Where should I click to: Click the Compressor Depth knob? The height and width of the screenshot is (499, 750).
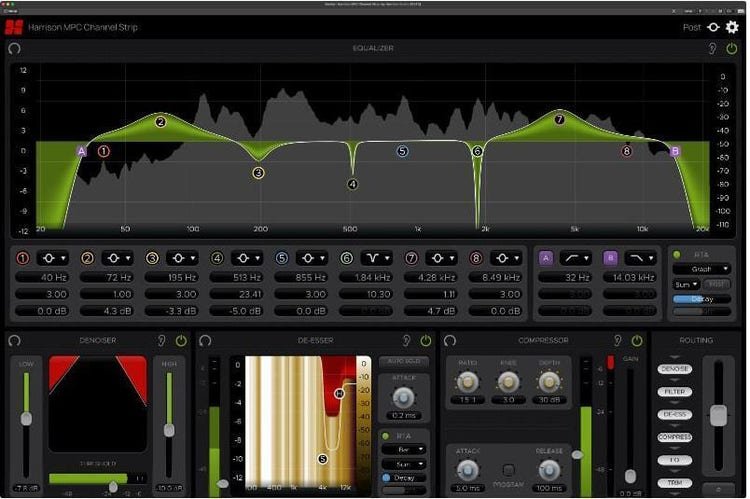pos(549,382)
